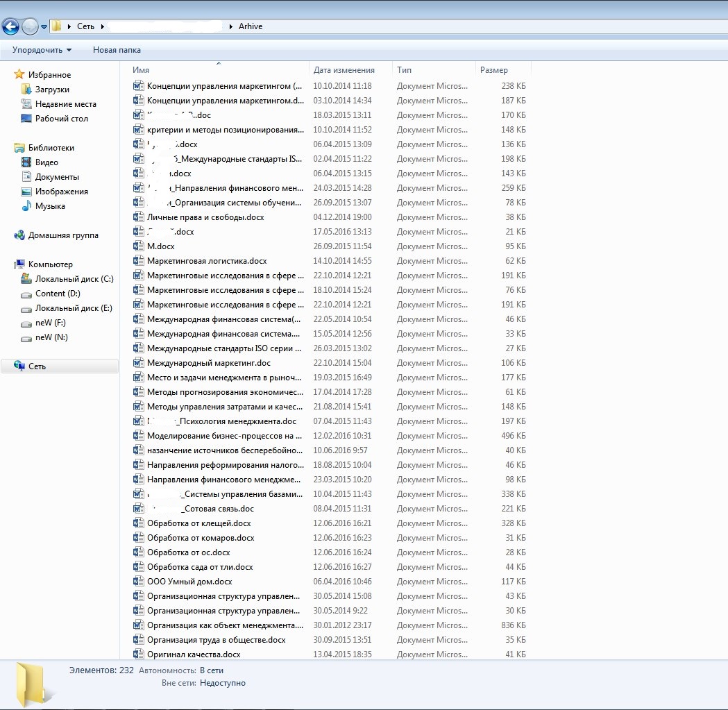Select file Моделирование бизнес-процессов
728x710 pixels.
click(x=224, y=436)
